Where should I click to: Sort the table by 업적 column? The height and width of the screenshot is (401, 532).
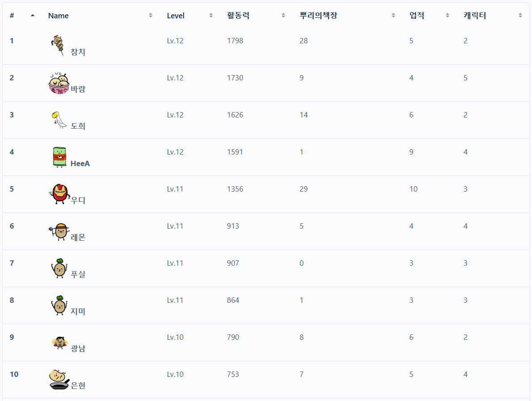coord(448,16)
